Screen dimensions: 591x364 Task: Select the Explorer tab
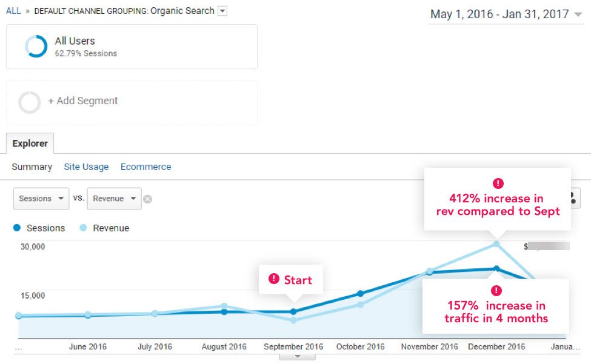(x=30, y=144)
